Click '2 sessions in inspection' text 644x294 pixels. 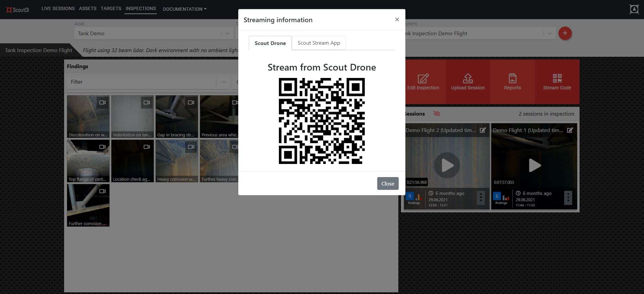546,114
